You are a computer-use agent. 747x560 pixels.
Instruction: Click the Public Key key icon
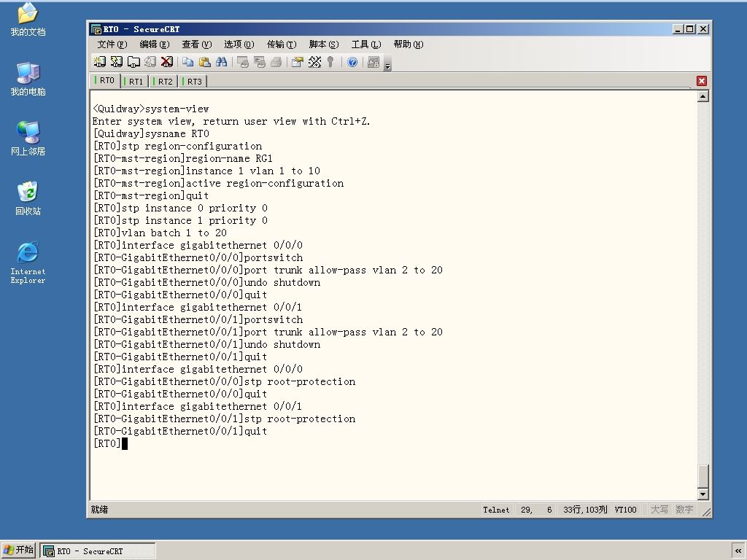[x=330, y=62]
